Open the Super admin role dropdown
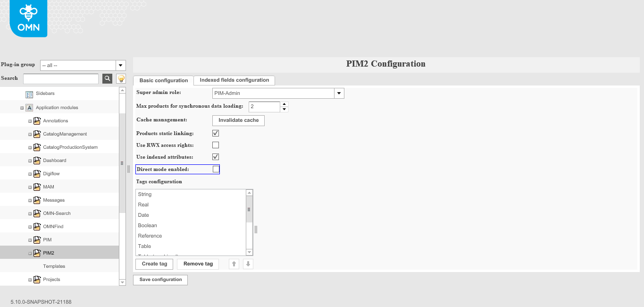Screen dimensions: 644x307 339,93
